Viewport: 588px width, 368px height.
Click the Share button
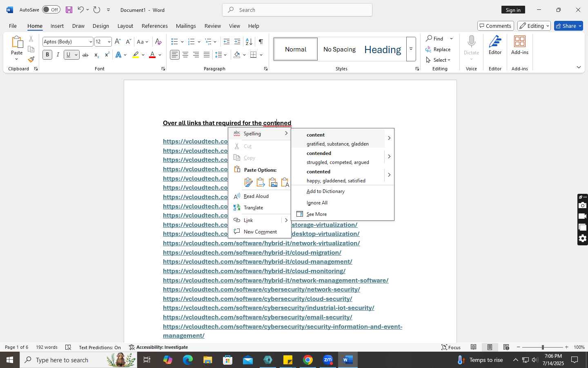[568, 26]
